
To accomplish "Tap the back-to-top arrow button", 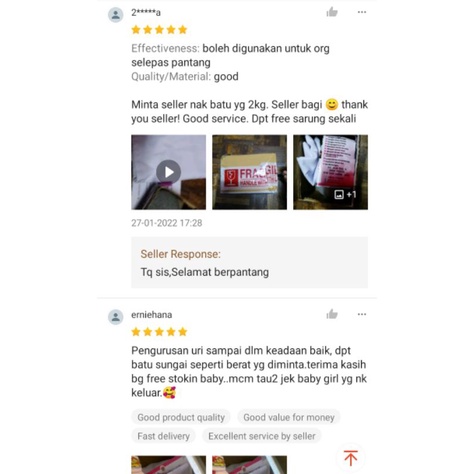I will pyautogui.click(x=350, y=458).
